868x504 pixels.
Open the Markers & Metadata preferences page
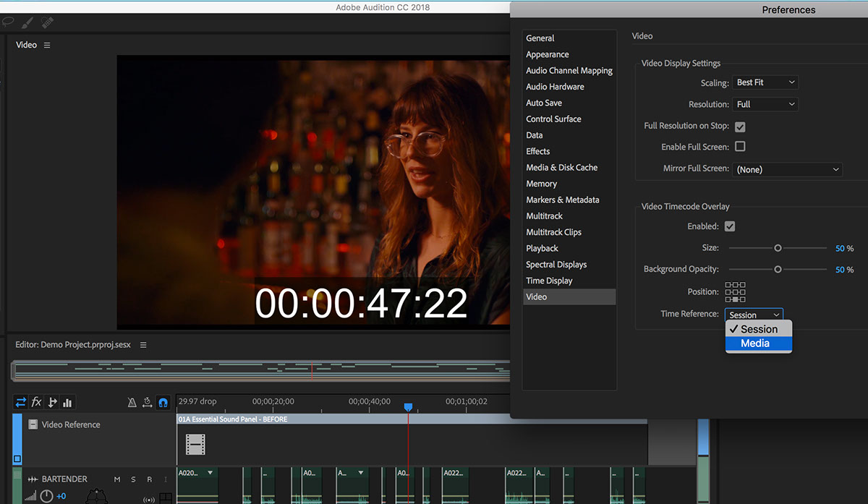563,199
